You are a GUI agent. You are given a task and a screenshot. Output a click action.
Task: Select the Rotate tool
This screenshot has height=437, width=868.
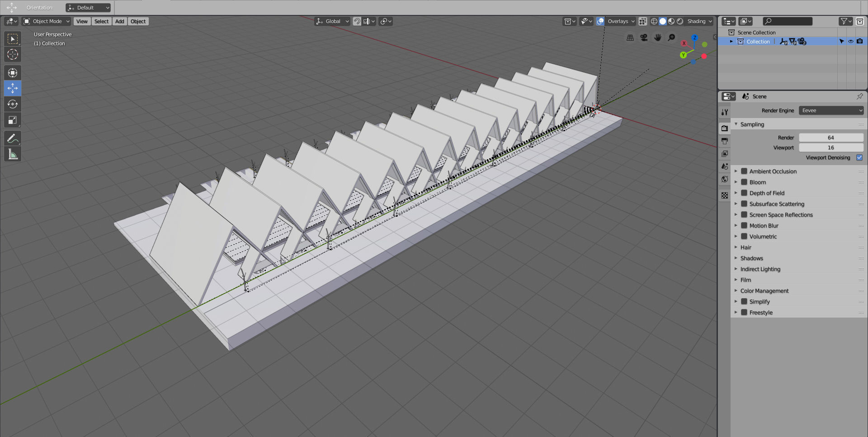[x=13, y=104]
